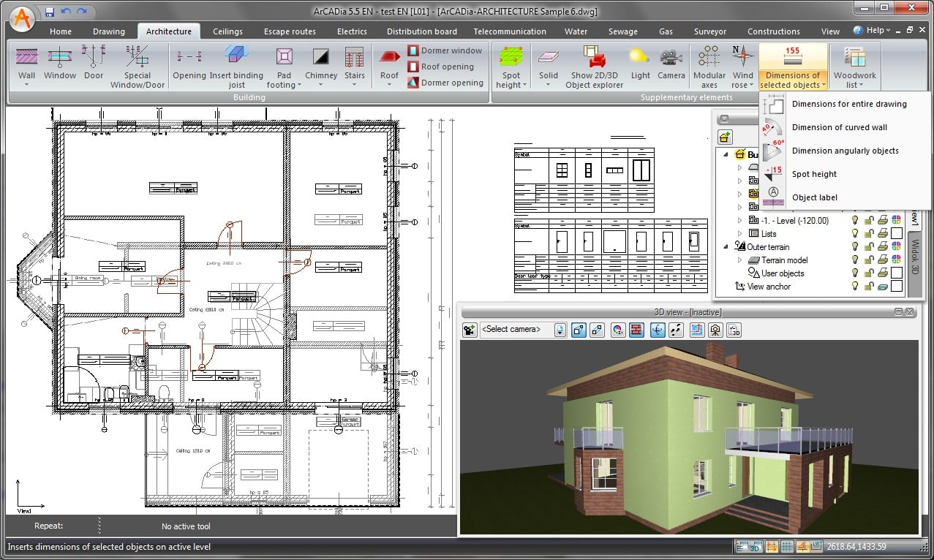Select the Wall tool icon
This screenshot has height=560, width=934.
(x=27, y=58)
